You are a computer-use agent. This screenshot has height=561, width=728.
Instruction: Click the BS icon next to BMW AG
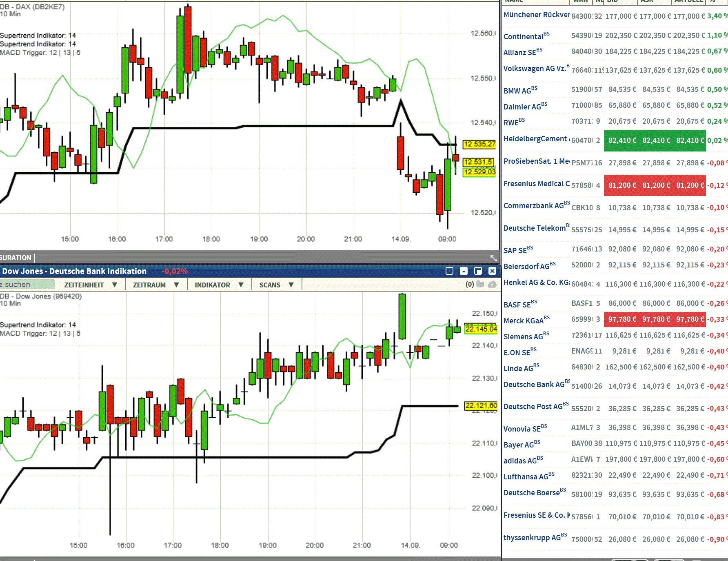(x=535, y=88)
